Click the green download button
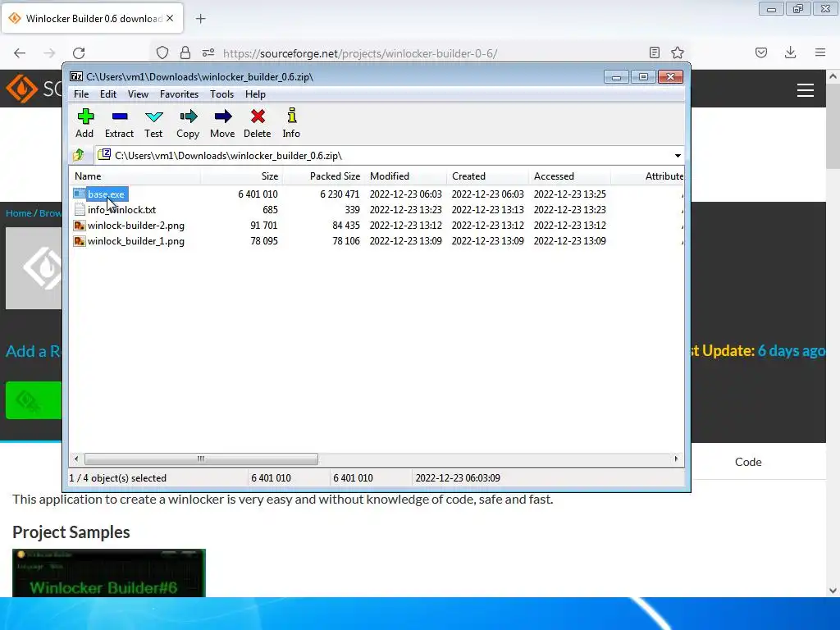Viewport: 840px width, 630px height. click(x=34, y=399)
